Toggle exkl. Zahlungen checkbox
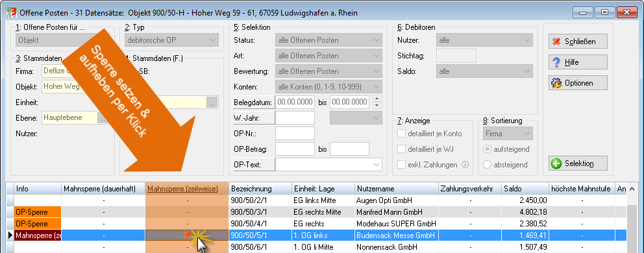Screen dimensions: 644x253 401,165
